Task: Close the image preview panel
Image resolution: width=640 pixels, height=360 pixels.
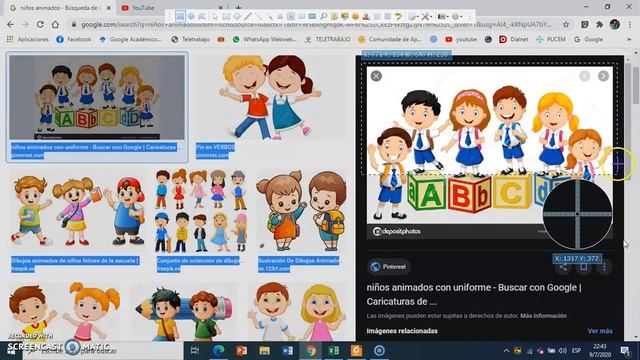Action: (x=376, y=76)
